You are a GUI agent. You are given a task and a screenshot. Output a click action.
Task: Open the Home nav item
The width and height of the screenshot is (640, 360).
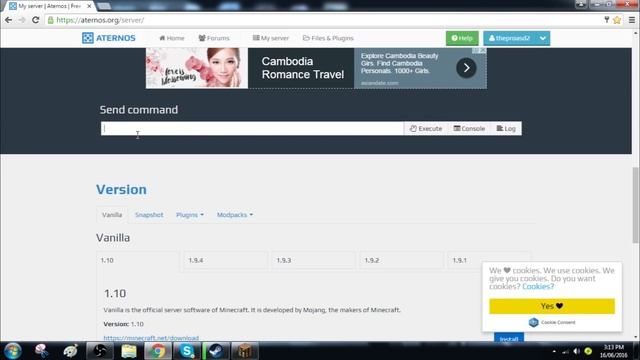coord(171,38)
